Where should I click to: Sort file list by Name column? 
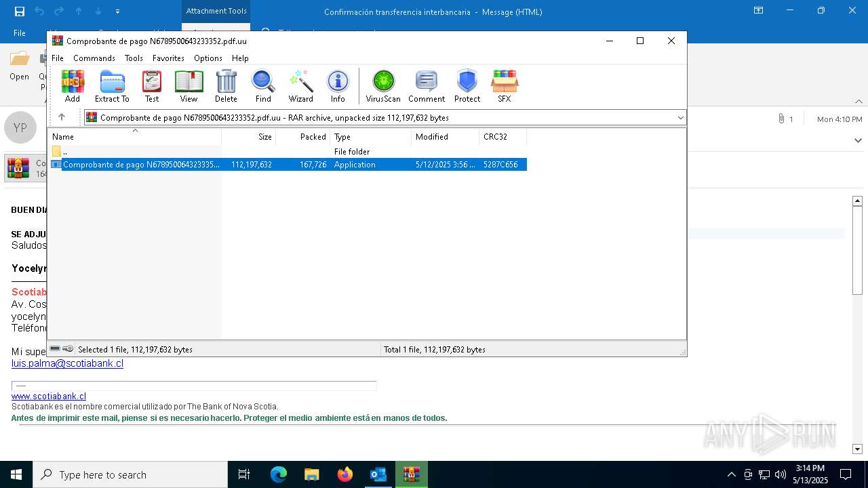(134, 136)
